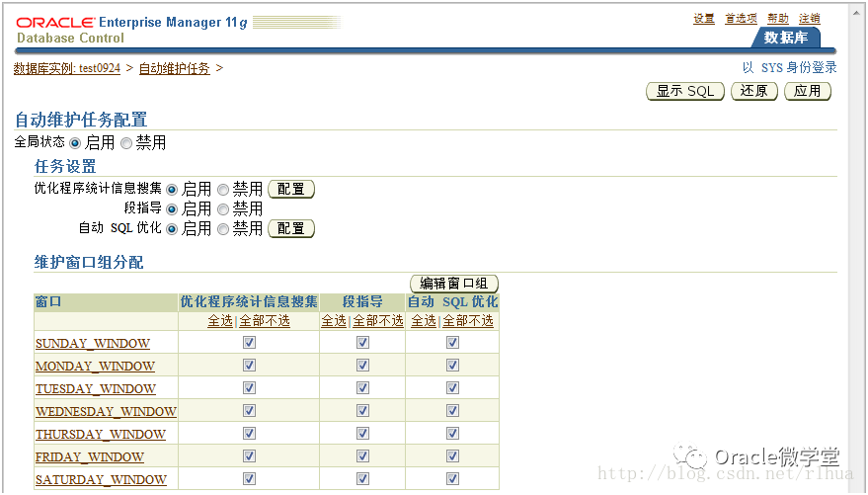
Task: Select 启用 for 段指导
Action: (x=172, y=209)
